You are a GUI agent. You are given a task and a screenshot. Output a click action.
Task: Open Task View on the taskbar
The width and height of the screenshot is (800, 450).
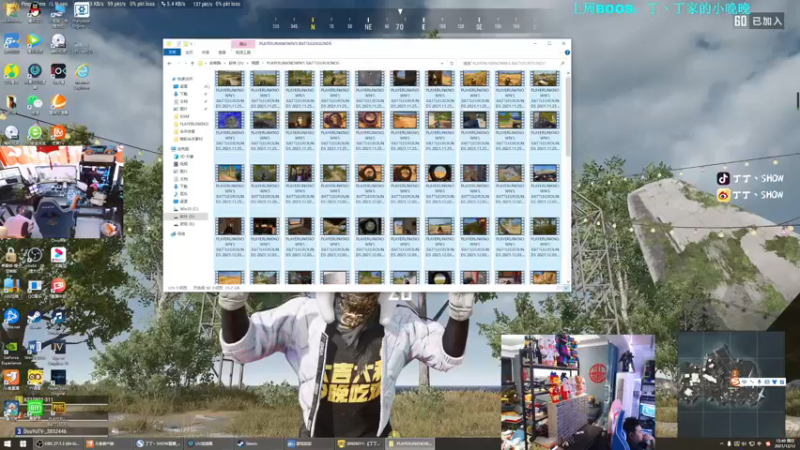click(23, 444)
